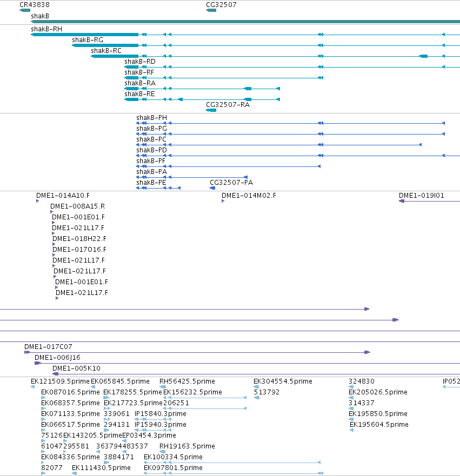The width and height of the screenshot is (460, 476).
Task: Click the EK111430.5prime EST label
Action: [101, 468]
